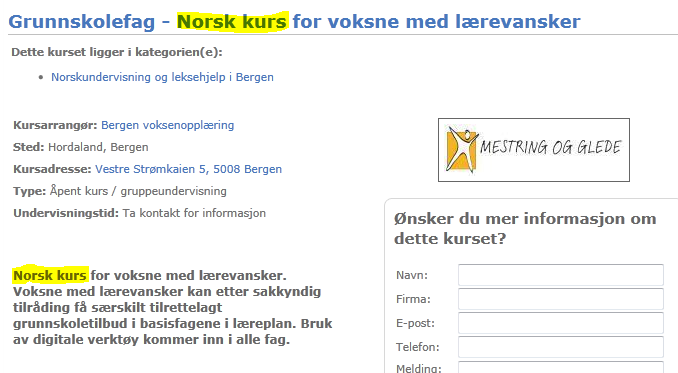Open the Bergen voksenopplæring organizer link
Image resolution: width=678 pixels, height=373 pixels.
pyautogui.click(x=167, y=125)
